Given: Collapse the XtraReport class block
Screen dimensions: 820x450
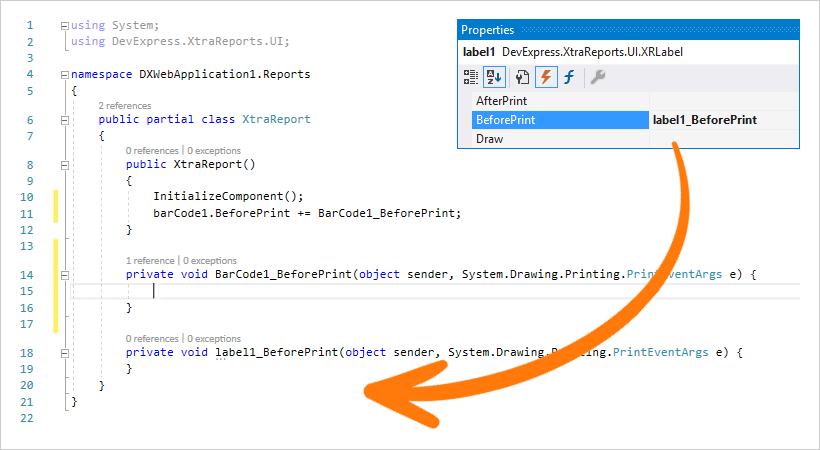Looking at the screenshot, I should [64, 120].
